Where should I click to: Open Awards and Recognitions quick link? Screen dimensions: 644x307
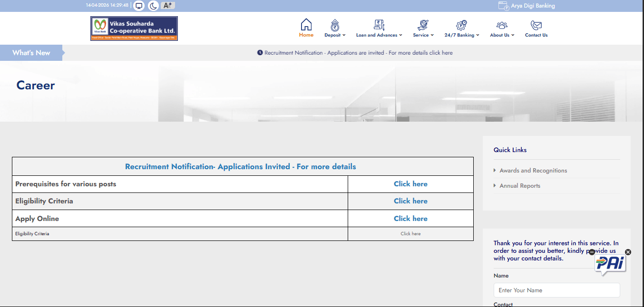[x=533, y=171]
